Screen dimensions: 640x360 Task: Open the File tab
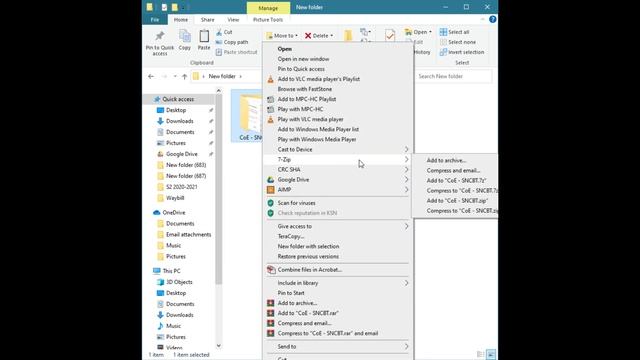click(x=155, y=20)
